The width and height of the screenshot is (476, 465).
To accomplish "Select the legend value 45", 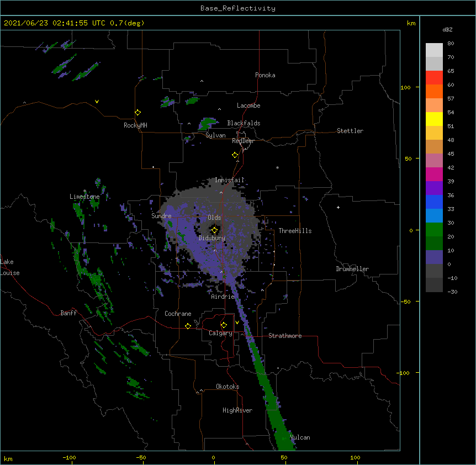I will (451, 154).
